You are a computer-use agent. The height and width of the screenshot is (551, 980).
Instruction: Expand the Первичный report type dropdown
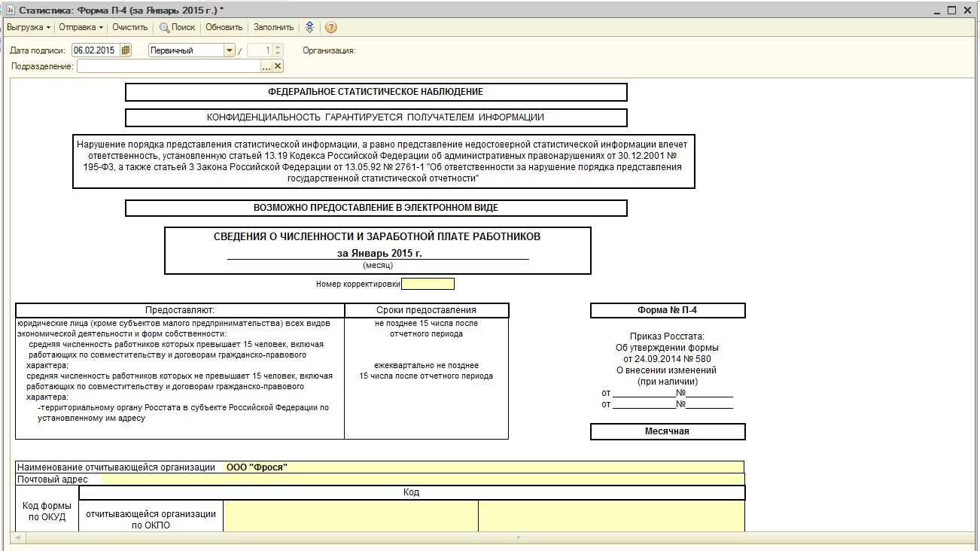point(230,50)
